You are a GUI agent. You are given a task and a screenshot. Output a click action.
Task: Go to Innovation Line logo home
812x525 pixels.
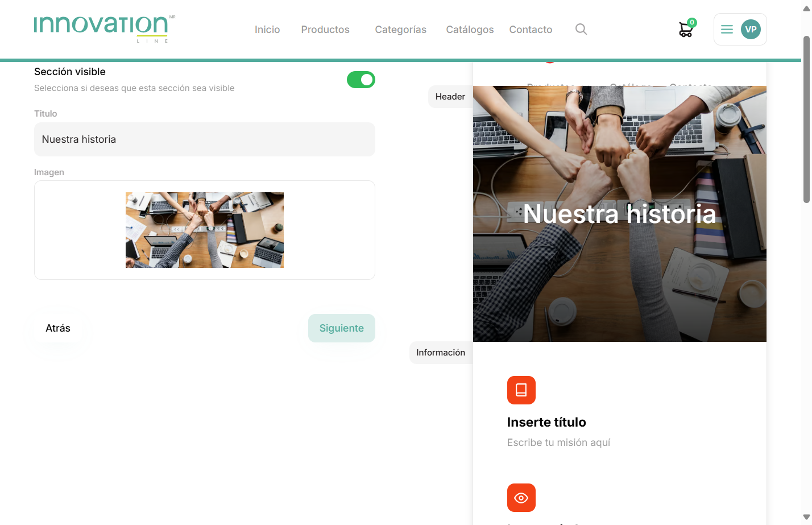point(105,29)
